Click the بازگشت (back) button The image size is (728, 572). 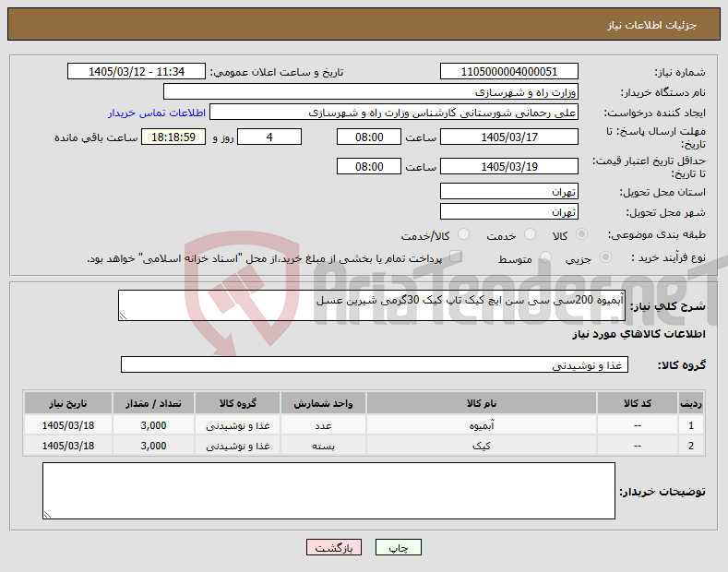pos(334,547)
